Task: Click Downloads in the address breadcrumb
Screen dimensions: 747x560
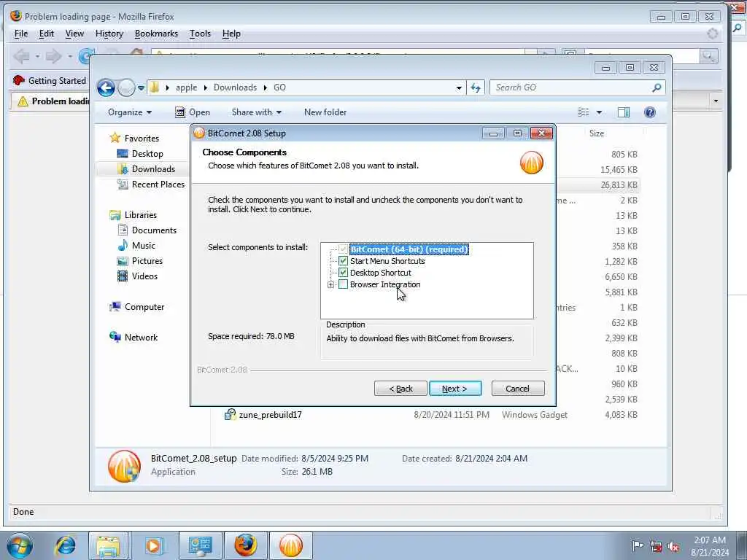Action: [235, 87]
